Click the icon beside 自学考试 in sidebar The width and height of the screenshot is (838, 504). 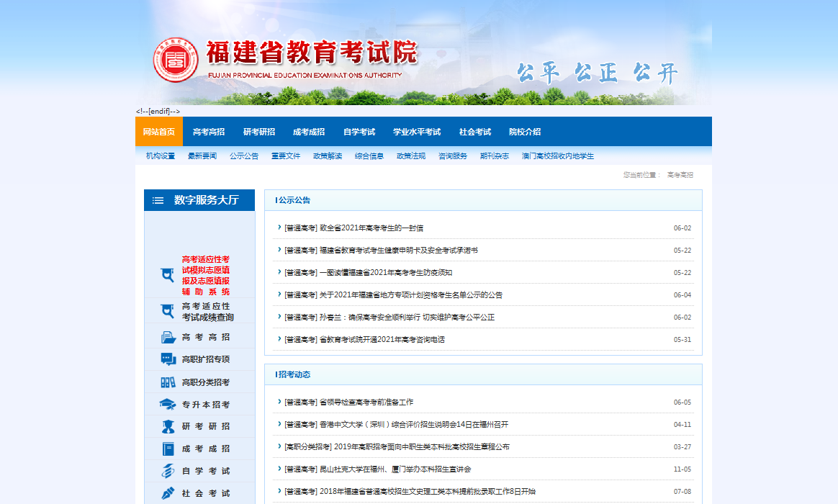click(168, 471)
